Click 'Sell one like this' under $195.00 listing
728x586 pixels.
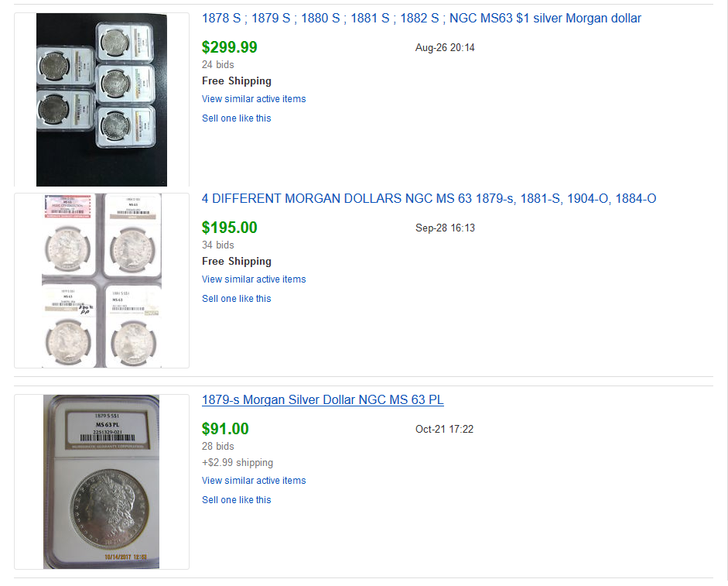pyautogui.click(x=237, y=299)
